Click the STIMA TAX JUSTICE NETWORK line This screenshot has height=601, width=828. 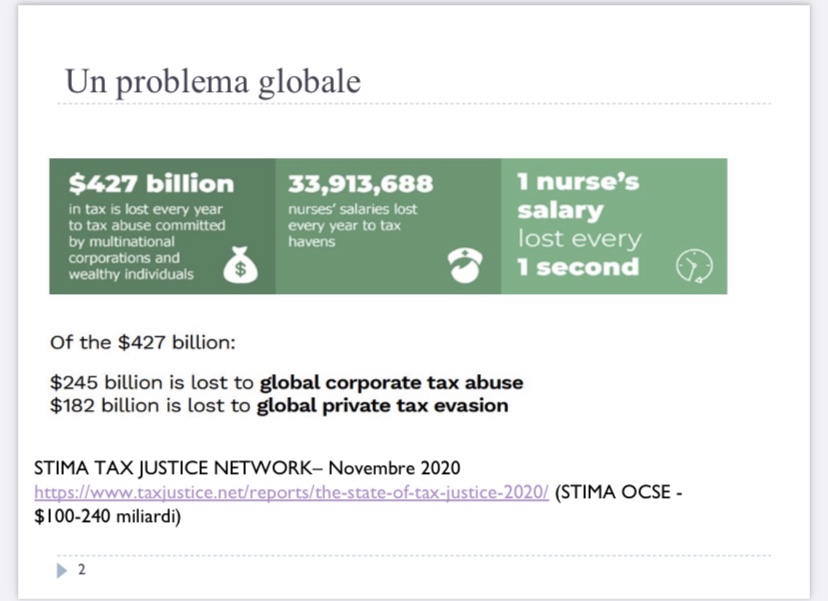tap(247, 468)
